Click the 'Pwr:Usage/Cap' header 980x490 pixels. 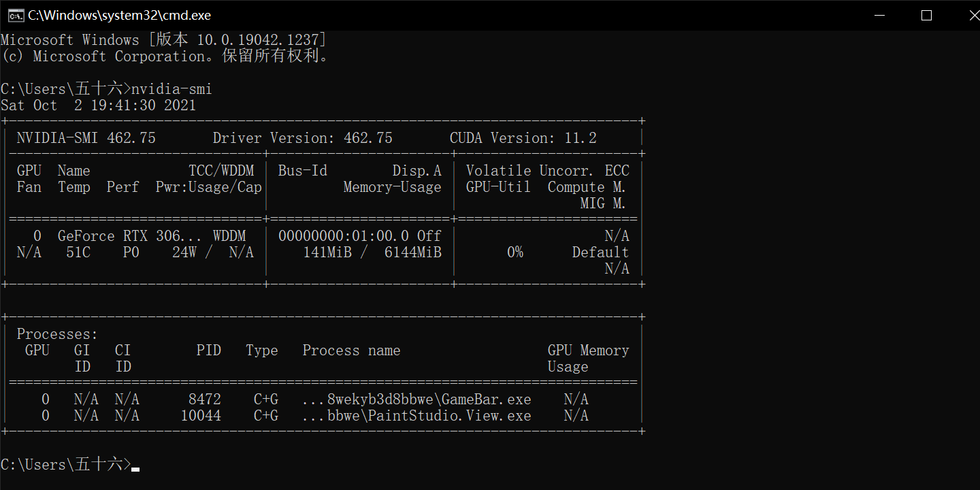click(x=209, y=187)
